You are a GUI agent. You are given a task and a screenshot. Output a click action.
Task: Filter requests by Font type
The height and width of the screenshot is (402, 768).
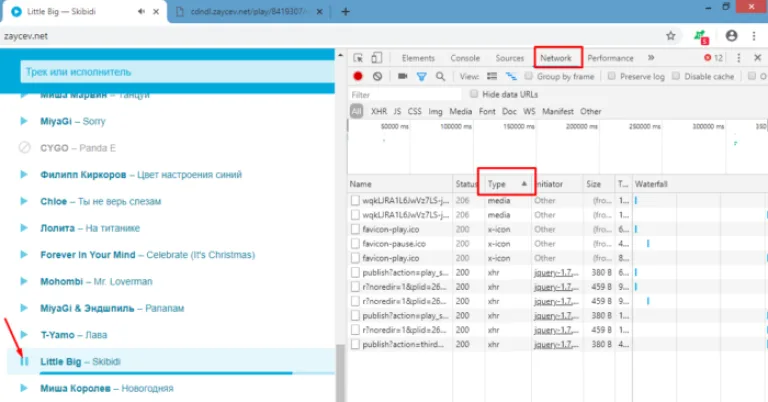click(487, 111)
